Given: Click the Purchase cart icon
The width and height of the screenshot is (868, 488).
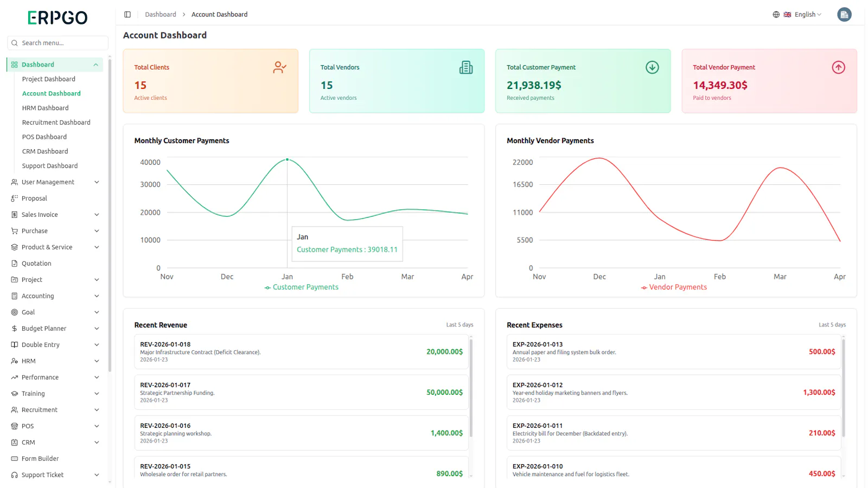Looking at the screenshot, I should pos(15,231).
